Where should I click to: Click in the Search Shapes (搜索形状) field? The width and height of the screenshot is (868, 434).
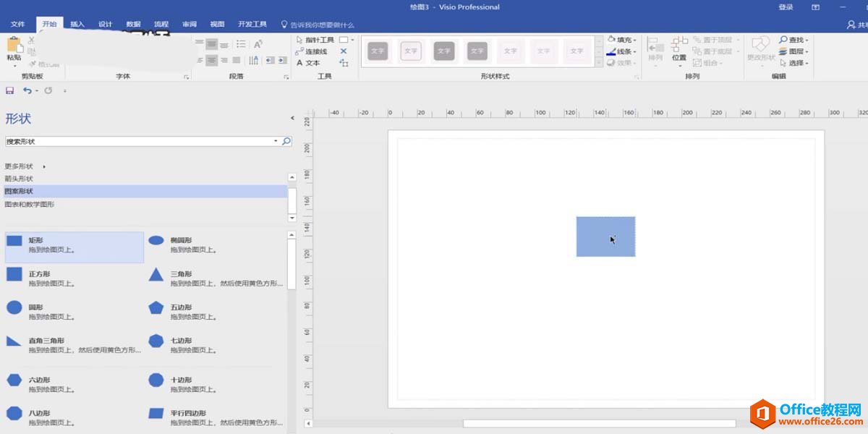tap(137, 142)
